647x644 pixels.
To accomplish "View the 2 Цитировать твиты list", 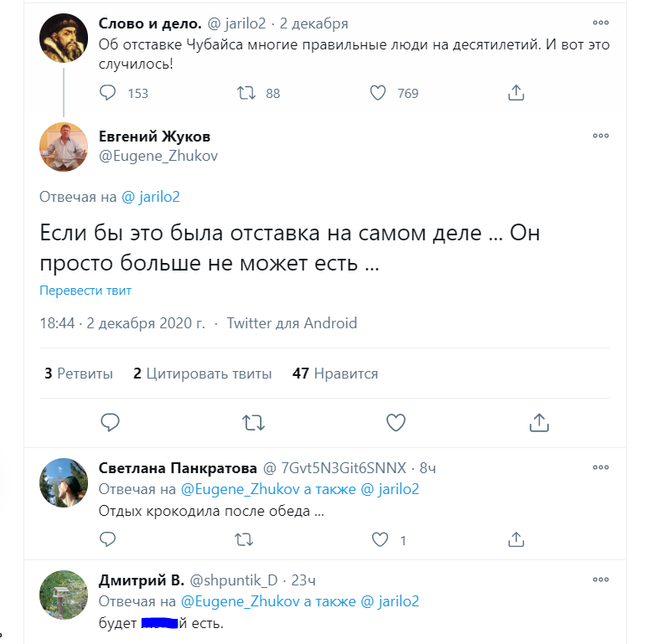I will click(203, 374).
